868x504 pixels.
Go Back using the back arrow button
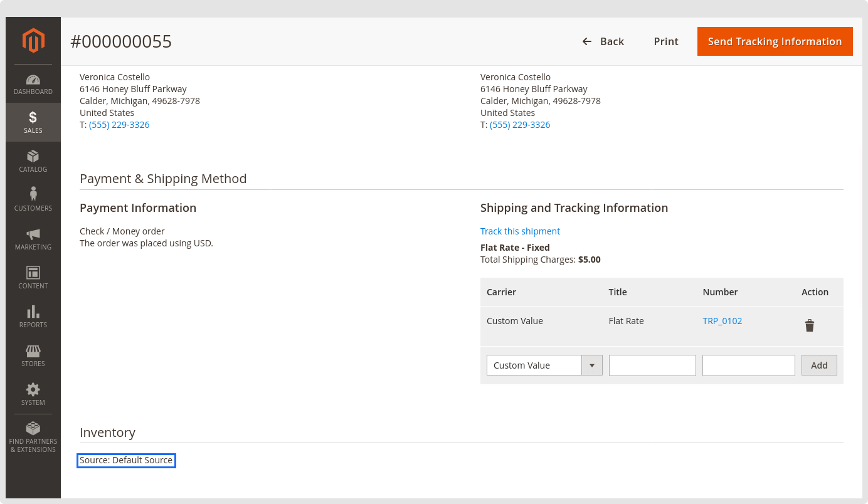tap(603, 41)
